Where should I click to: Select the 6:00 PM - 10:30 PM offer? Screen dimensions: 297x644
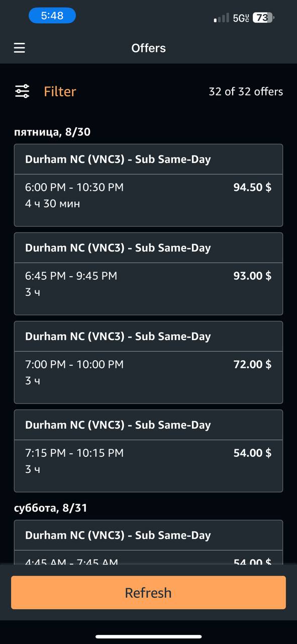tap(148, 185)
